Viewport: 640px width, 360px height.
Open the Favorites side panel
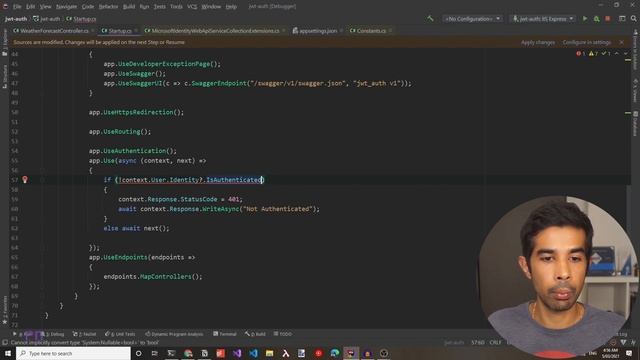click(x=4, y=310)
